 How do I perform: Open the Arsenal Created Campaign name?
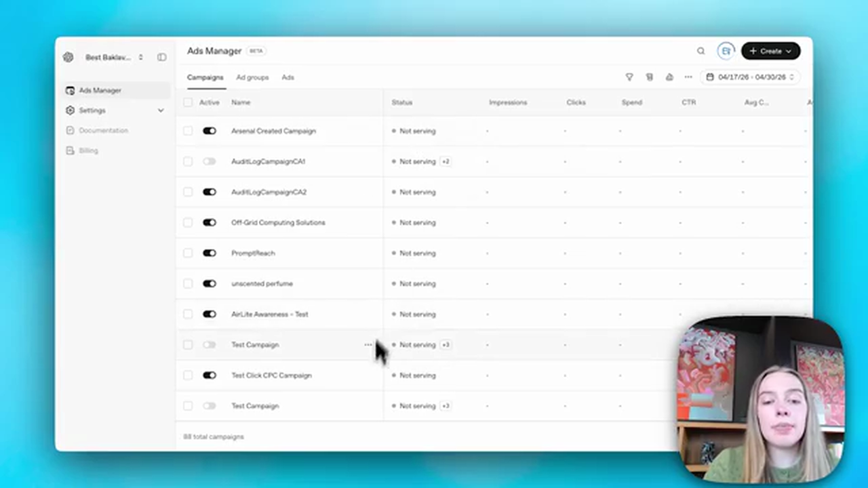273,131
